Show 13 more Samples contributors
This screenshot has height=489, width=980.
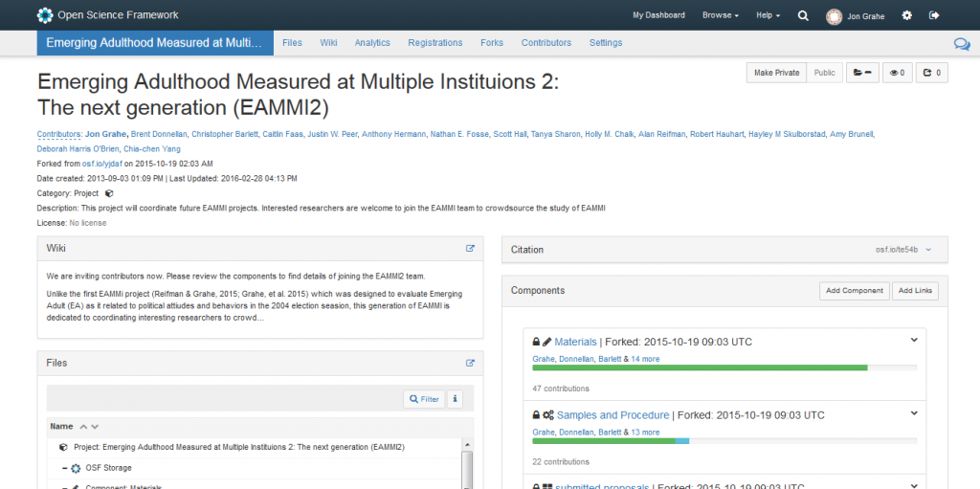click(645, 433)
